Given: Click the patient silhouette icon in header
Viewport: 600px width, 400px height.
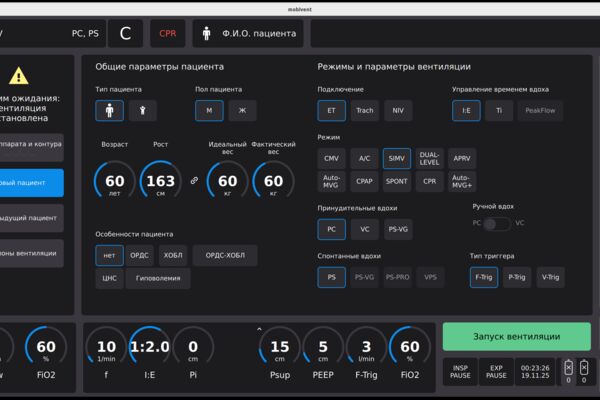Looking at the screenshot, I should click(x=207, y=34).
